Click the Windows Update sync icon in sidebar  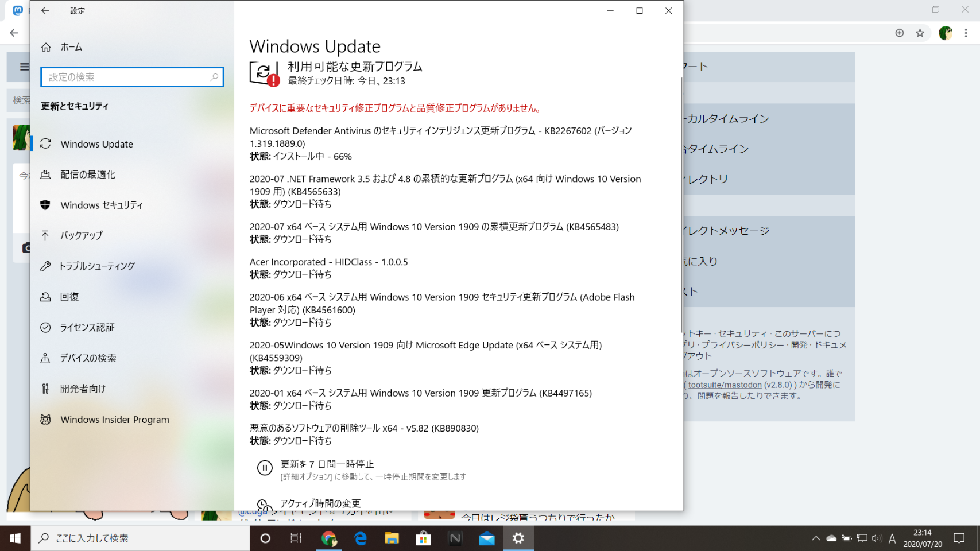tap(45, 144)
